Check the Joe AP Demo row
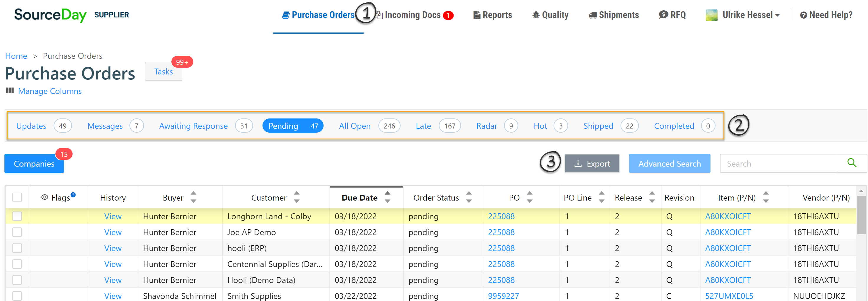The width and height of the screenshot is (868, 301). 17,232
